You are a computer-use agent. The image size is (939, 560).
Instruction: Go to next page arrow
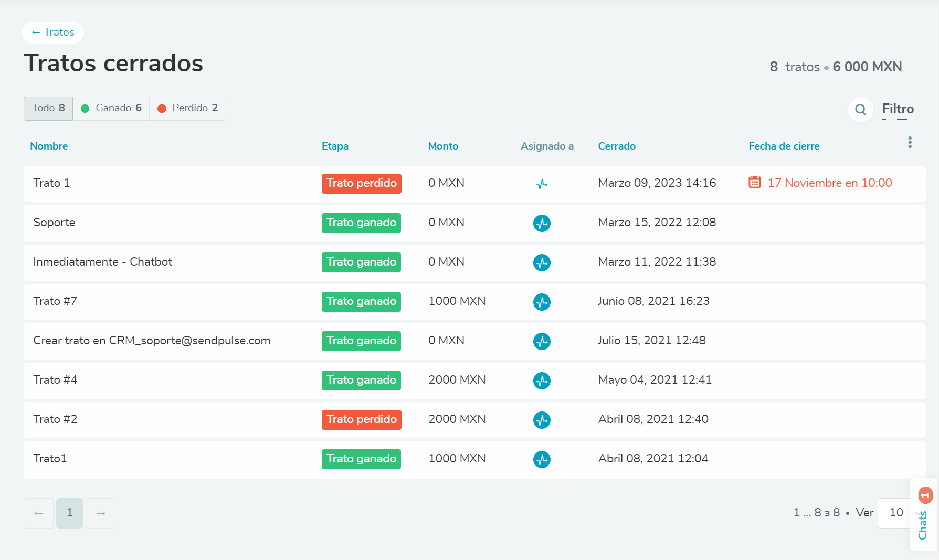101,513
